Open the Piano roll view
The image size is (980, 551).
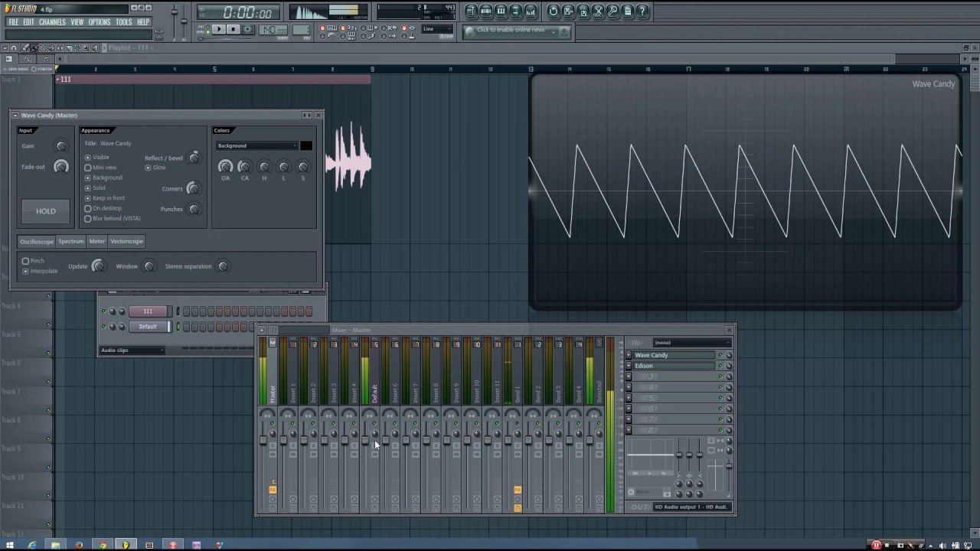[x=501, y=11]
